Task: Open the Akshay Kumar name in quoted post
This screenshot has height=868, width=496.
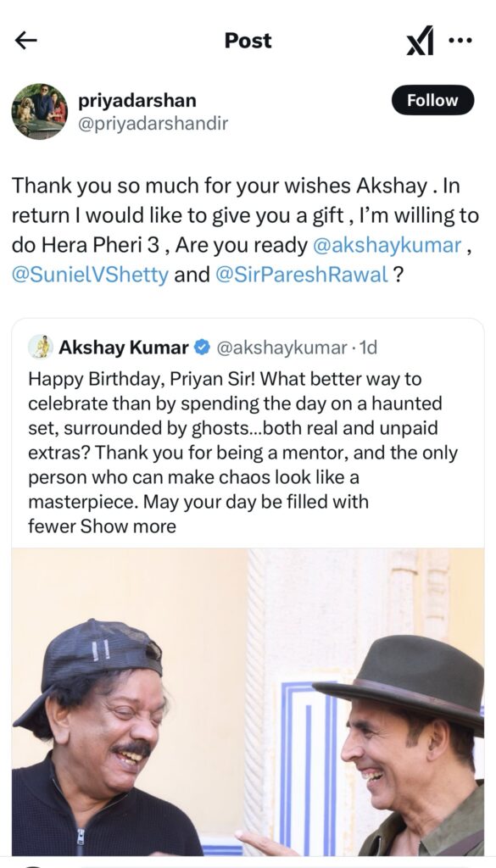Action: pyautogui.click(x=124, y=348)
